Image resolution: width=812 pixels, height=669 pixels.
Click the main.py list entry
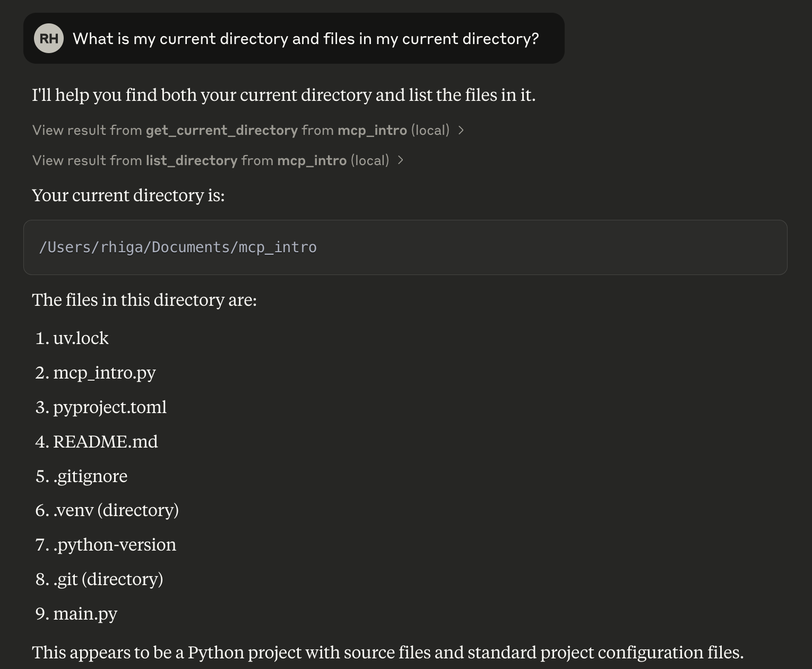click(x=85, y=614)
